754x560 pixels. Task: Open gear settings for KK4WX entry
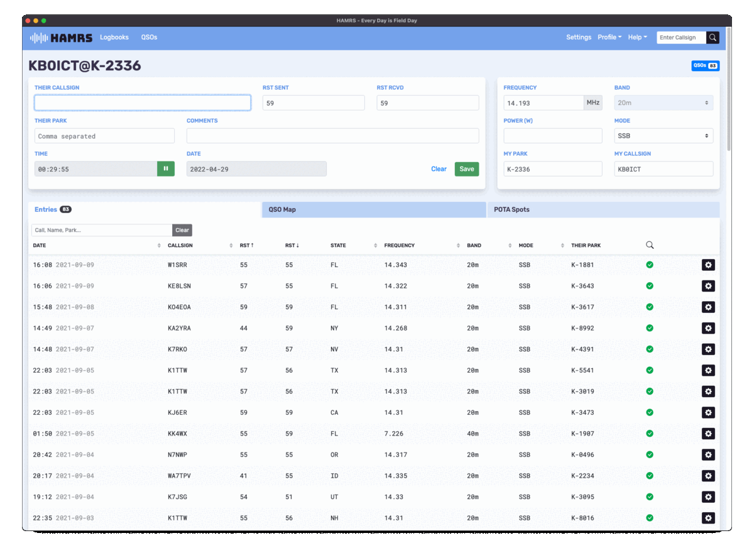(x=708, y=434)
